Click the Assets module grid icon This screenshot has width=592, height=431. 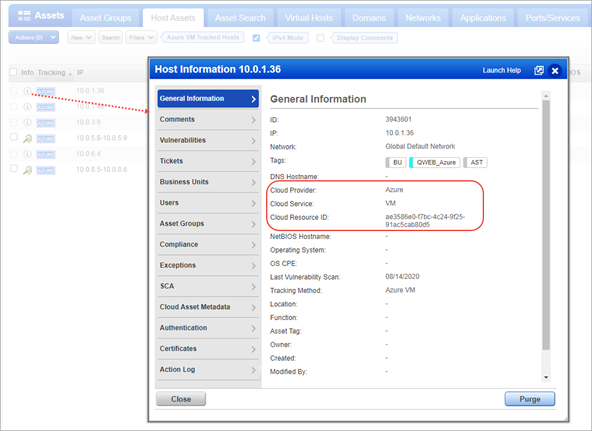click(x=24, y=16)
